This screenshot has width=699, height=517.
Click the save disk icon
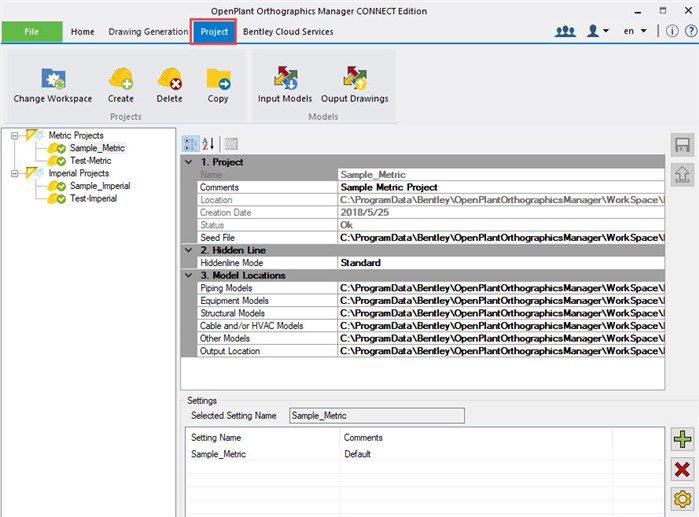pos(682,146)
